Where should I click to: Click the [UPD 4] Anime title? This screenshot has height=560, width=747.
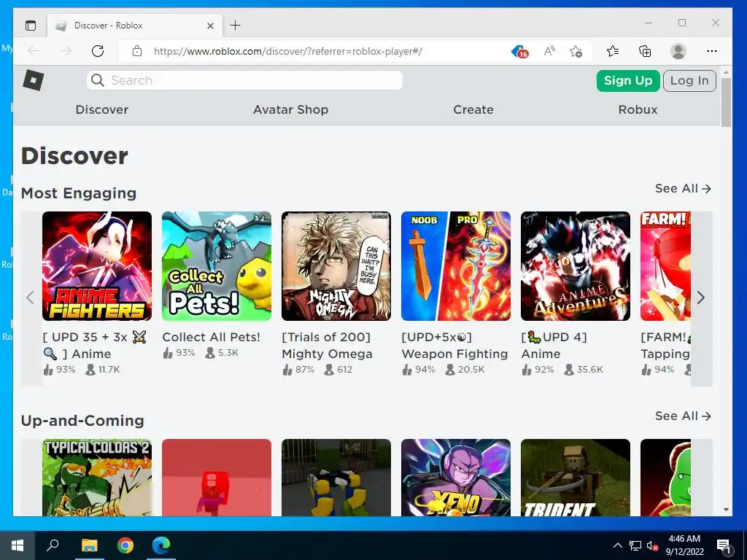pyautogui.click(x=554, y=346)
